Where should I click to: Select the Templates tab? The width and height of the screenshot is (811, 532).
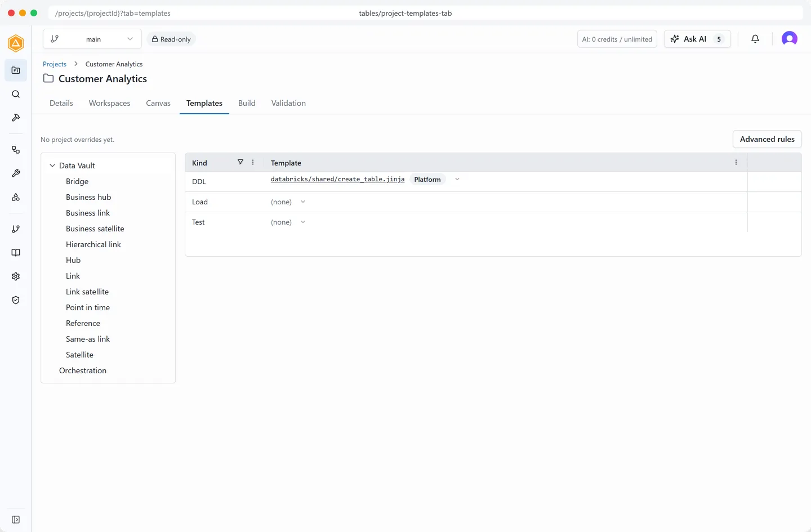click(204, 103)
